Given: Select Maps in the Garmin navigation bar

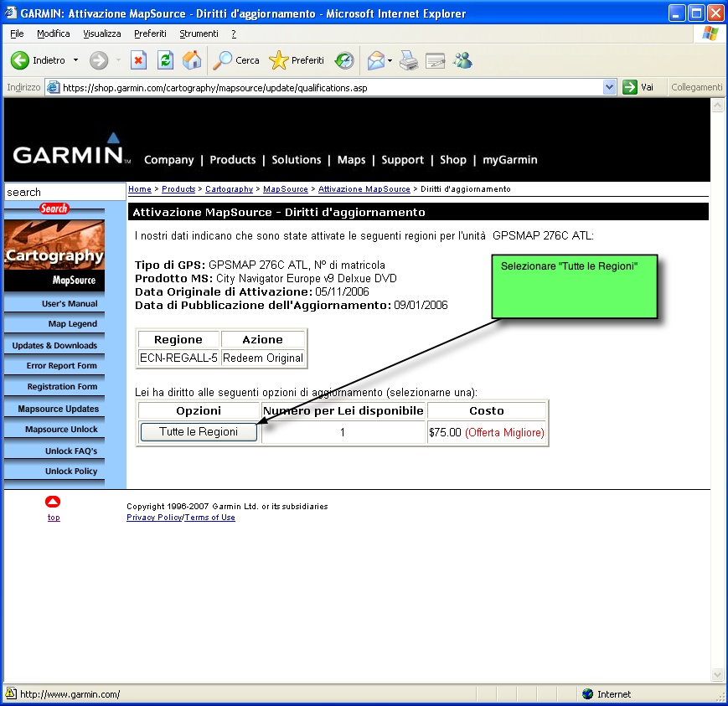Looking at the screenshot, I should [351, 160].
